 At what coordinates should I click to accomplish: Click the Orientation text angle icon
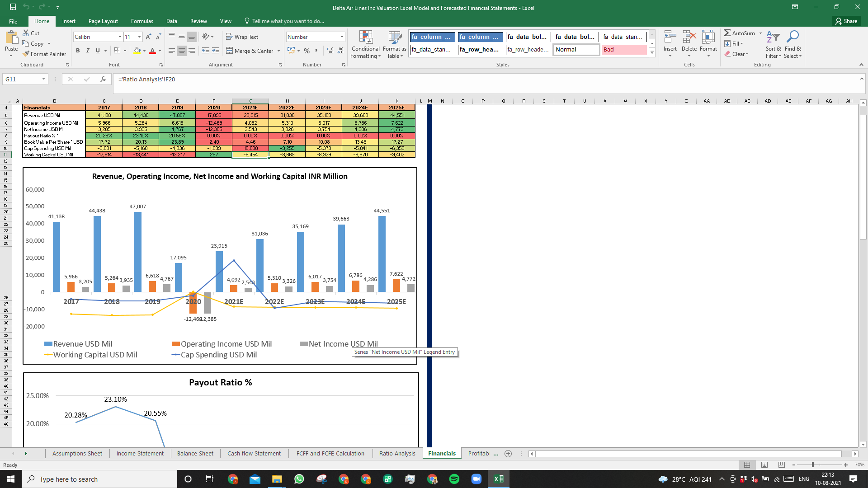206,37
